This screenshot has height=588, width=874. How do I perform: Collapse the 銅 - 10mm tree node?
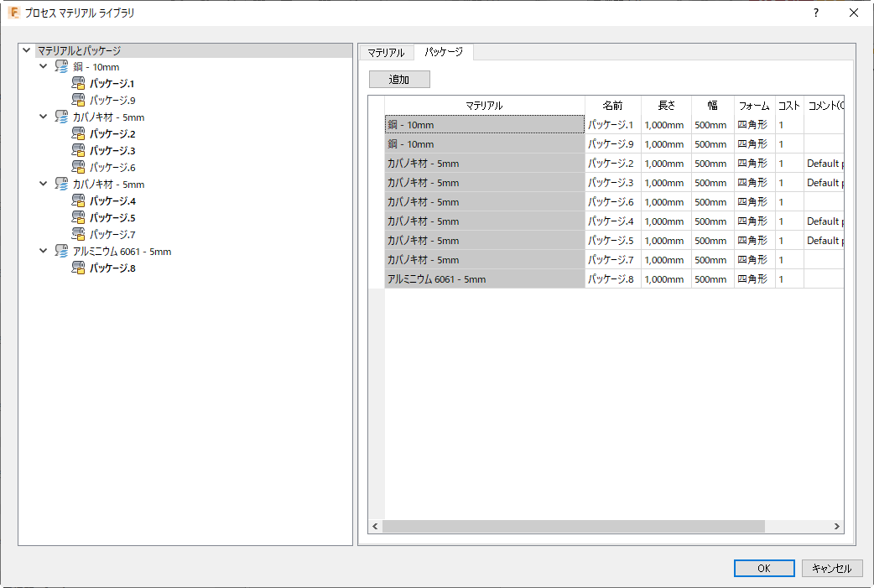[43, 66]
